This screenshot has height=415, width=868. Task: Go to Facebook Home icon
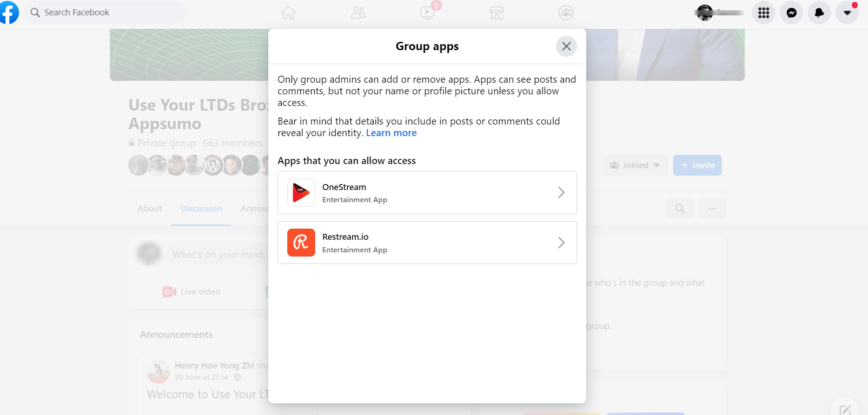288,13
